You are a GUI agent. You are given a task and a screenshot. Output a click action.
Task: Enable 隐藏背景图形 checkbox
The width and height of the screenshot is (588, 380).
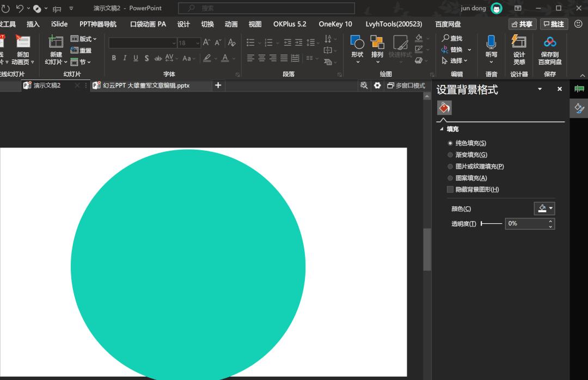(x=451, y=189)
